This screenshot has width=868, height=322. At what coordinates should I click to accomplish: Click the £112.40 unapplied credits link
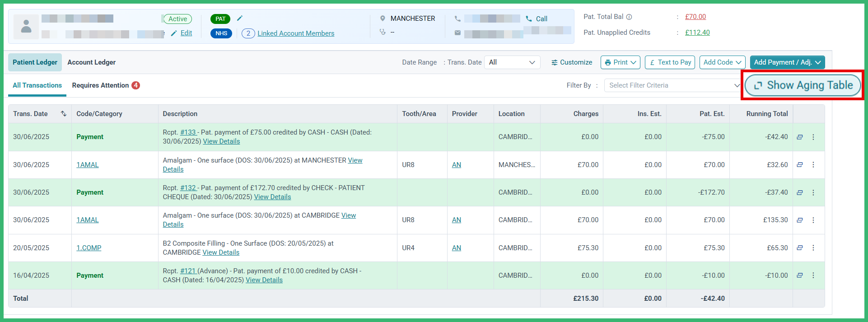tap(697, 33)
